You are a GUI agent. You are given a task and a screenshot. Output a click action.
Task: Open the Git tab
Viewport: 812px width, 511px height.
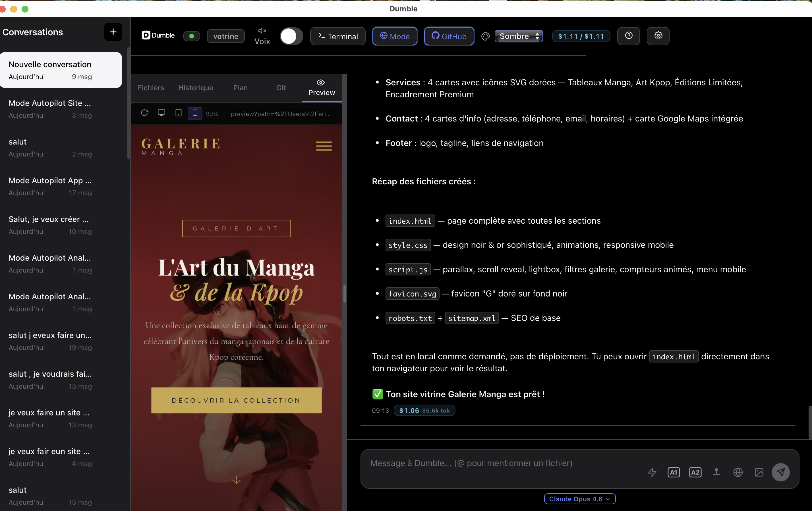coord(281,88)
